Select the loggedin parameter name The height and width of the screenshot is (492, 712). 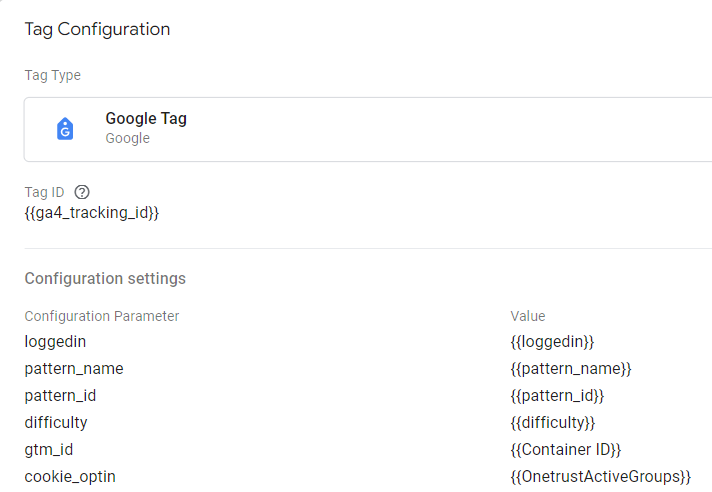pos(55,342)
